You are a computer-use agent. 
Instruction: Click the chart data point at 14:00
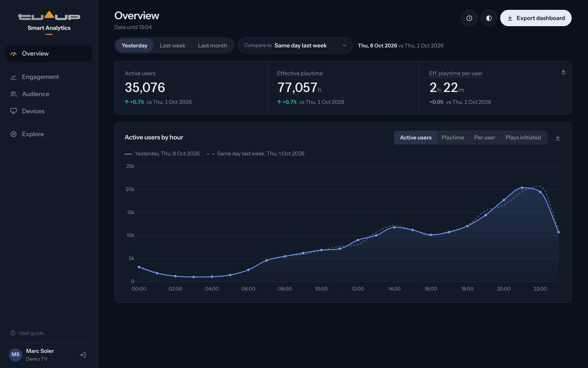(394, 227)
